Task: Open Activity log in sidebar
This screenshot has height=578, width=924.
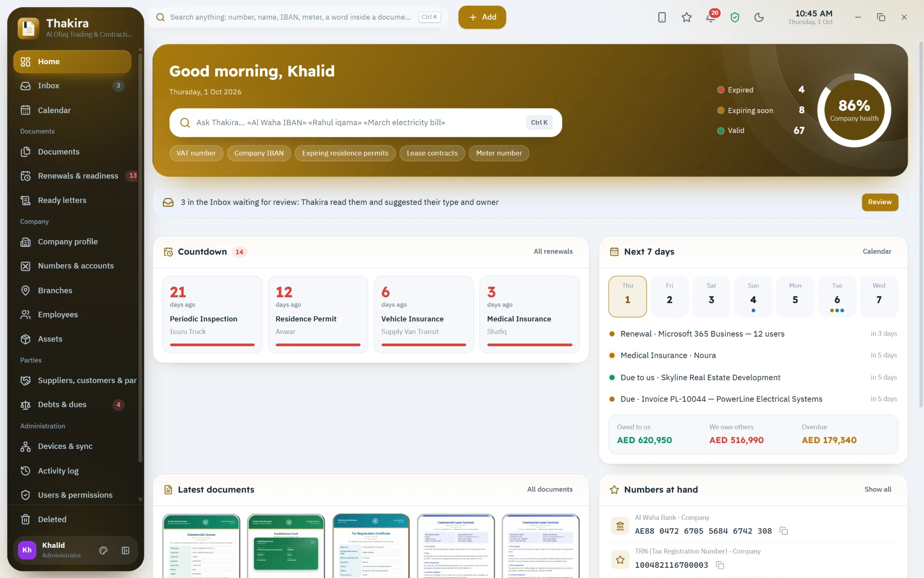Action: coord(72,471)
